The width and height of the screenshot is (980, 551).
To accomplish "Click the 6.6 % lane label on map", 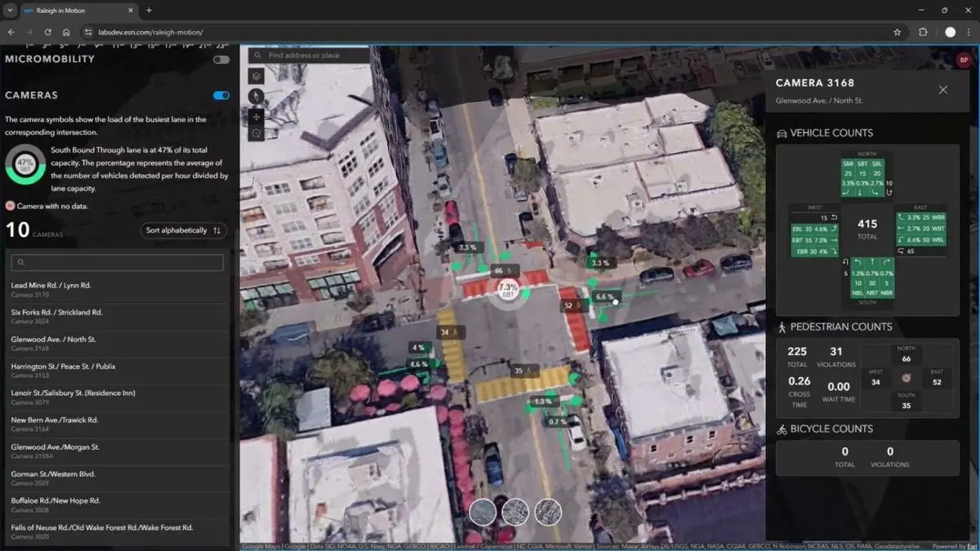I will 604,296.
